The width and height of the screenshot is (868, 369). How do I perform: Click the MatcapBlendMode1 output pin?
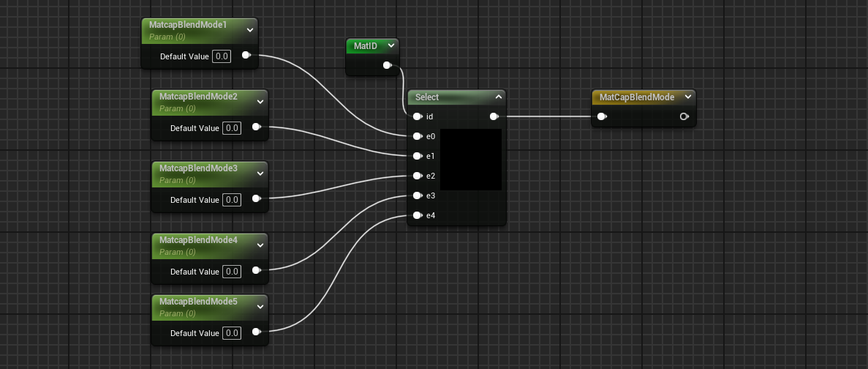tap(246, 56)
